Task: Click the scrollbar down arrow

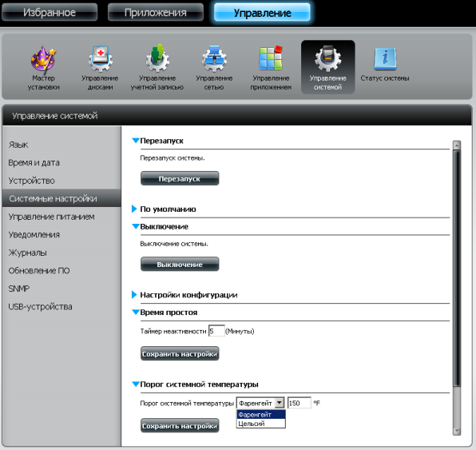Action: click(457, 431)
